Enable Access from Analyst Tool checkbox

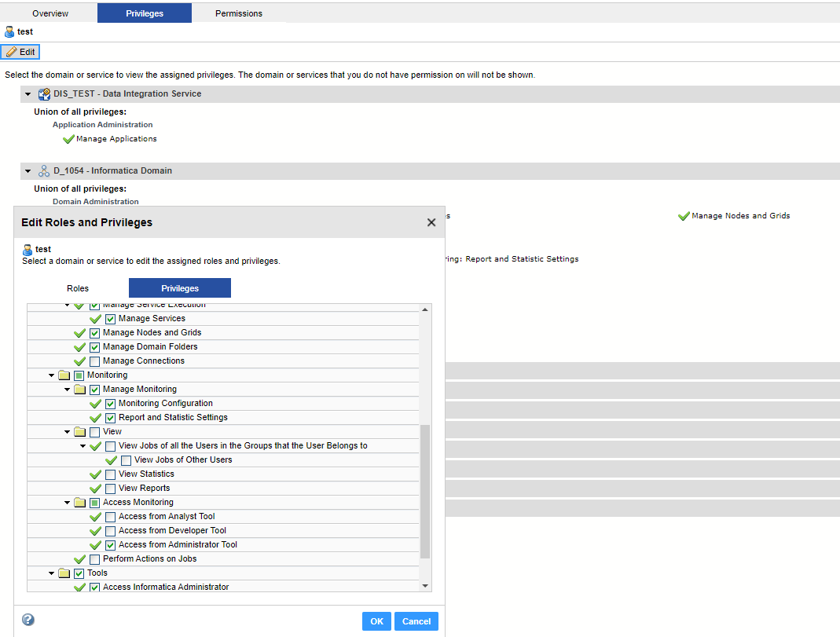pos(110,517)
